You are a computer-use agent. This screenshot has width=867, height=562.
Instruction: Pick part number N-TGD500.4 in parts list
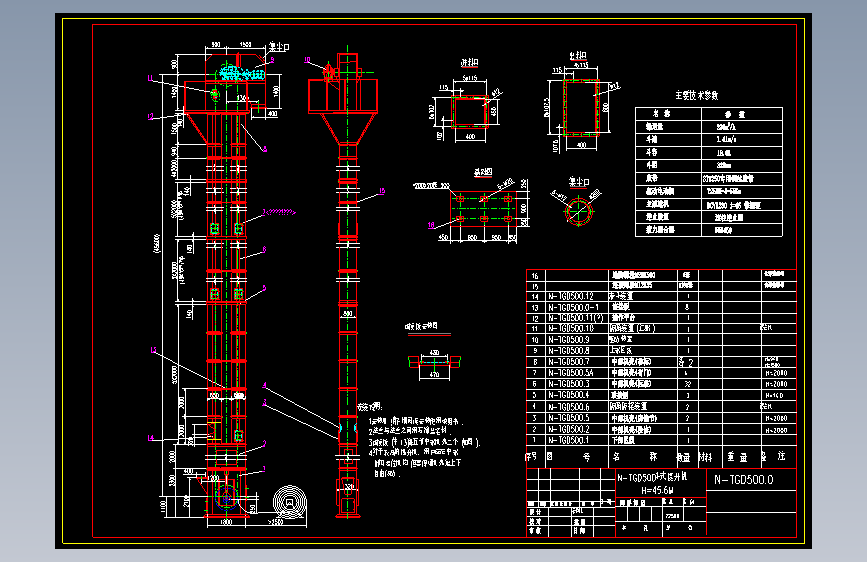569,395
